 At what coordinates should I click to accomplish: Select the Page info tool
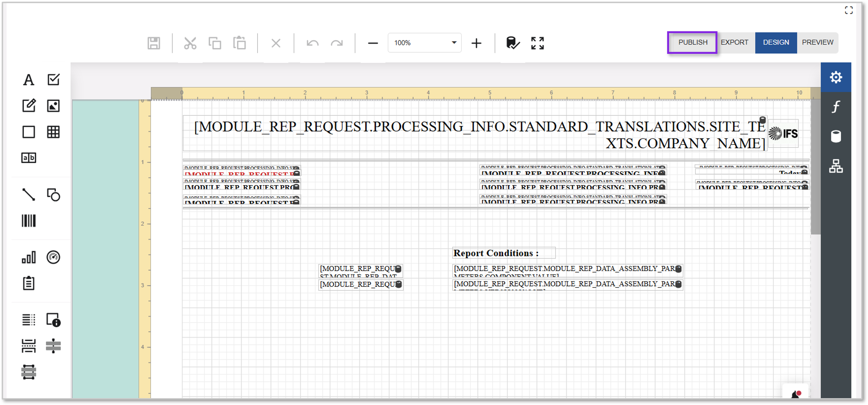click(53, 320)
